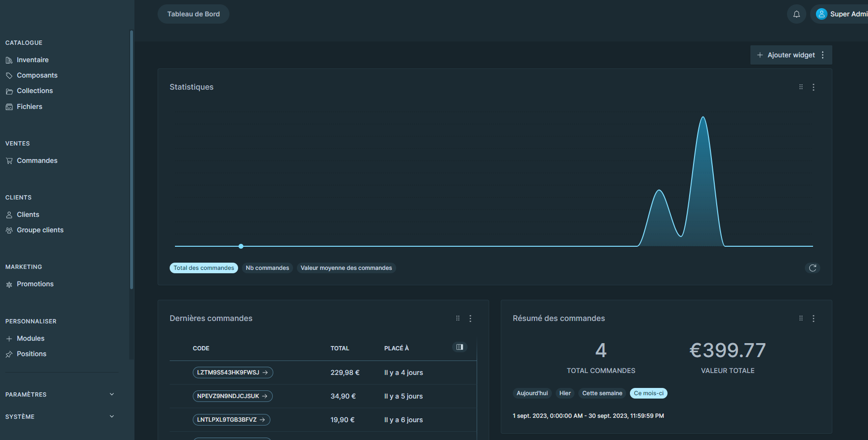The image size is (868, 440).
Task: Open order LNTLPXL9TGB3BFVZ
Action: coord(231,420)
